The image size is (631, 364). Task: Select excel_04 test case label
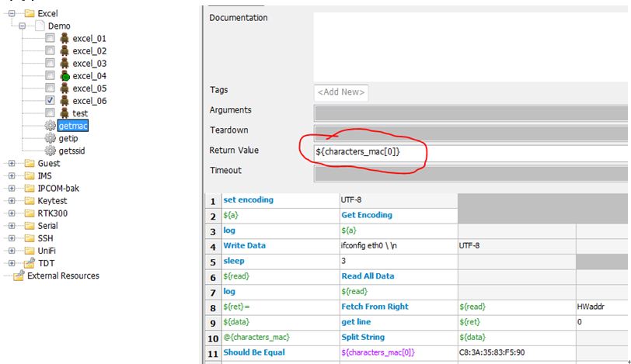click(89, 76)
